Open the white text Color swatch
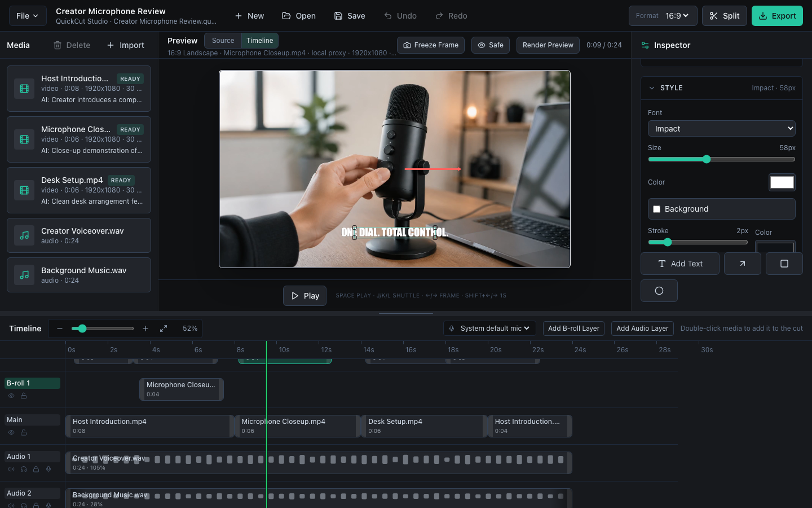Screen dimensions: 812x508 point(782,182)
